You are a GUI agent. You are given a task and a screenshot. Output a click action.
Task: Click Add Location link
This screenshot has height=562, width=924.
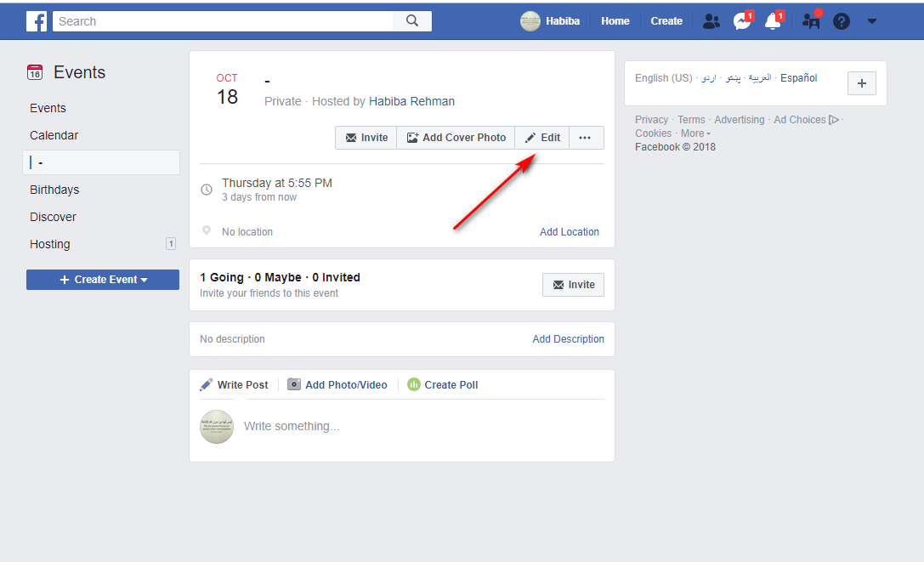pyautogui.click(x=570, y=232)
